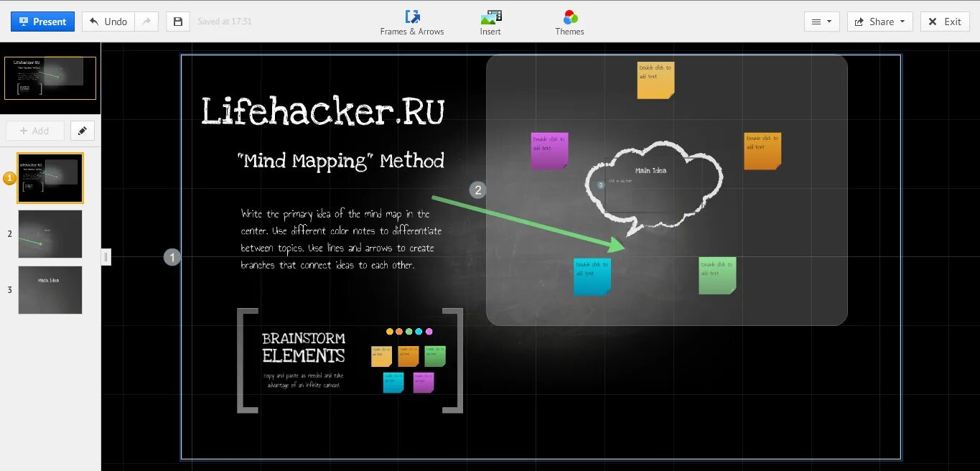Select the right bracket frame shape
The height and width of the screenshot is (471, 980).
[x=453, y=360]
